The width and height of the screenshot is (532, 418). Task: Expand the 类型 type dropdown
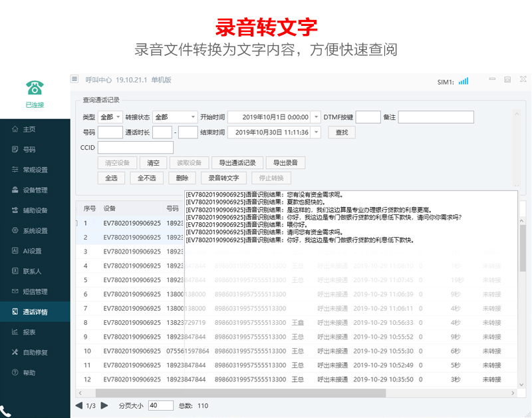[110, 117]
